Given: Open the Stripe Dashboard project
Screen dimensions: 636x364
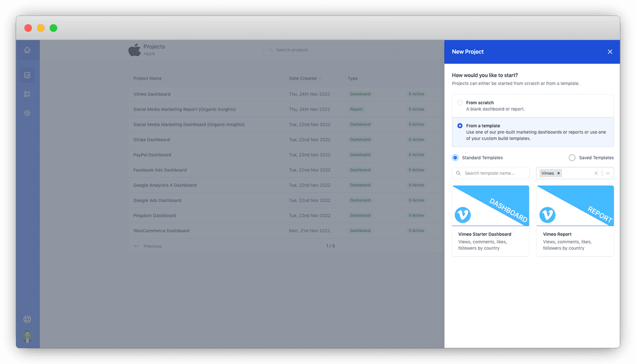Looking at the screenshot, I should coord(151,140).
